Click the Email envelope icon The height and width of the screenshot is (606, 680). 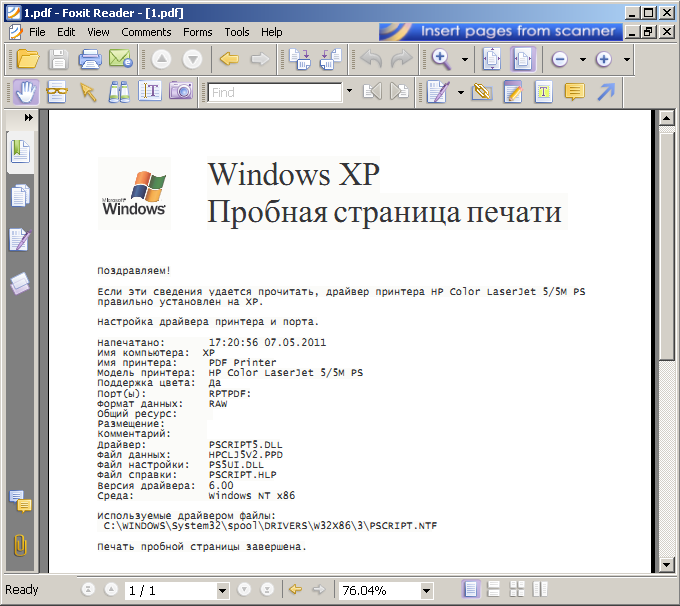tap(120, 59)
